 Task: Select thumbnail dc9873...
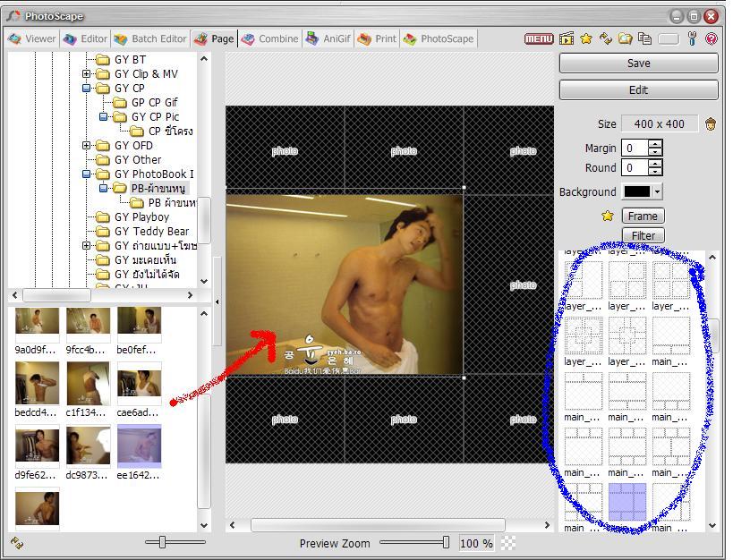(88, 445)
